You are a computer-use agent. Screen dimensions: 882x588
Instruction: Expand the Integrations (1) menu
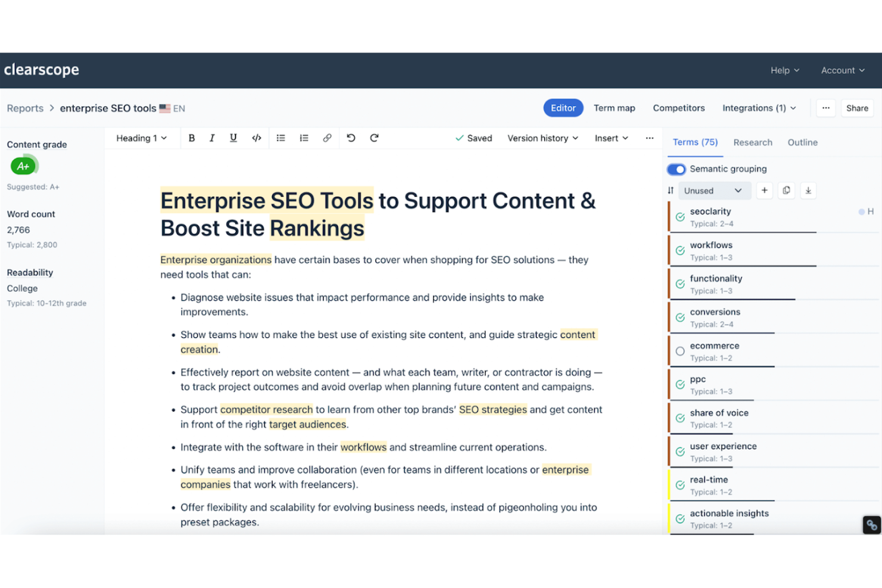pos(759,108)
